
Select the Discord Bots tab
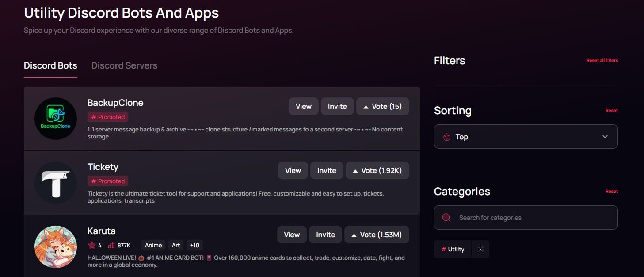[50, 65]
